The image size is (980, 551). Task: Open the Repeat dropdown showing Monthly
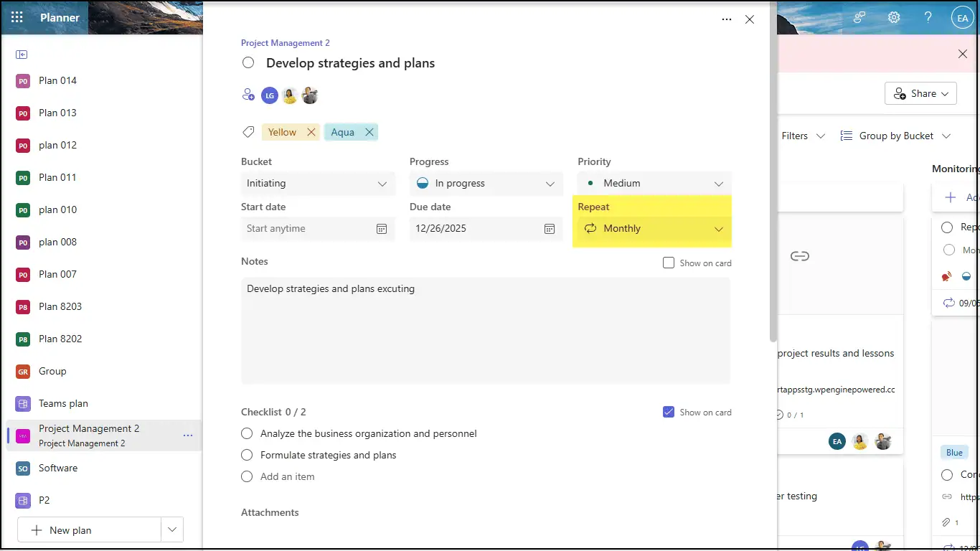tap(654, 229)
